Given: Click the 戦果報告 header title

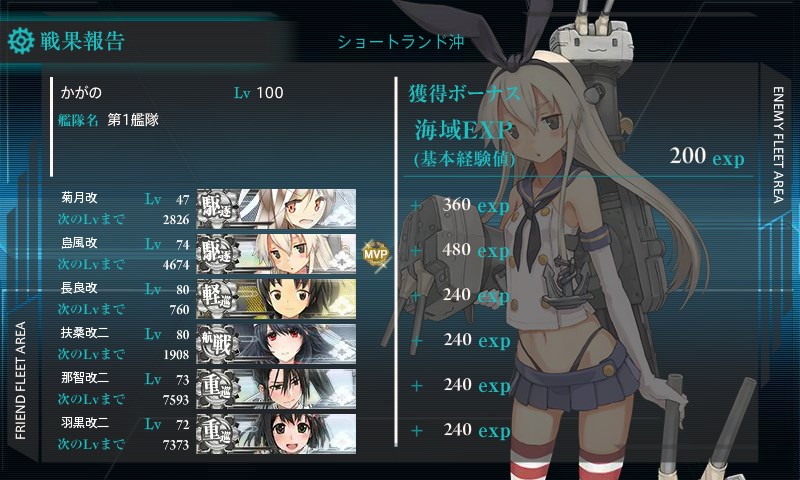Looking at the screenshot, I should [83, 41].
